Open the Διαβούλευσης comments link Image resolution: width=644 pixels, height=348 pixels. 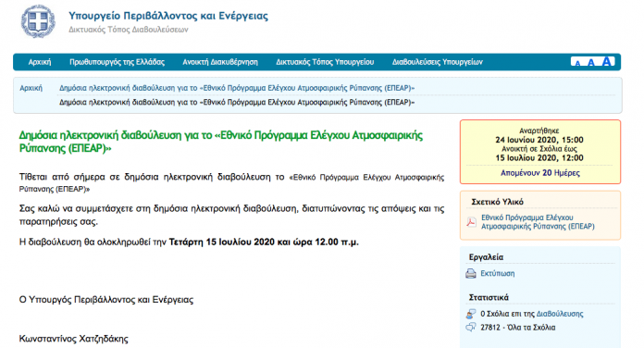pyautogui.click(x=560, y=314)
